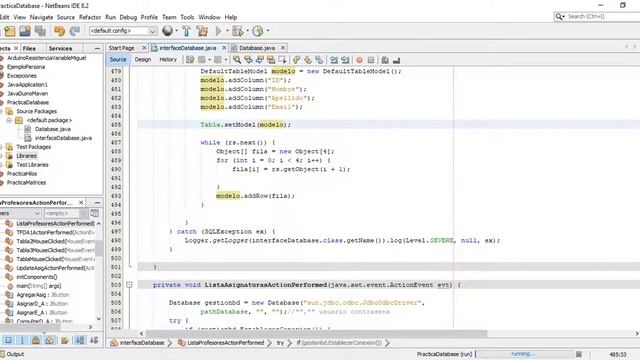
Task: Open the Run menu
Action: click(111, 17)
